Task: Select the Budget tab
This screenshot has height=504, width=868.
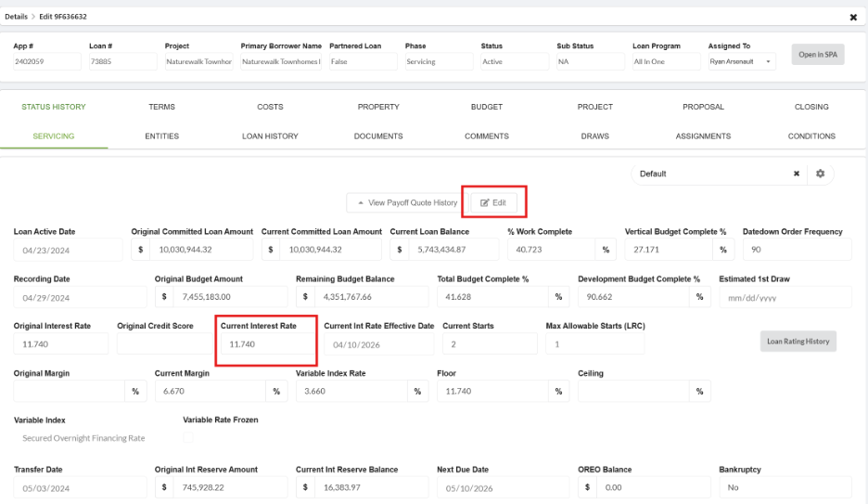Action: pos(487,107)
